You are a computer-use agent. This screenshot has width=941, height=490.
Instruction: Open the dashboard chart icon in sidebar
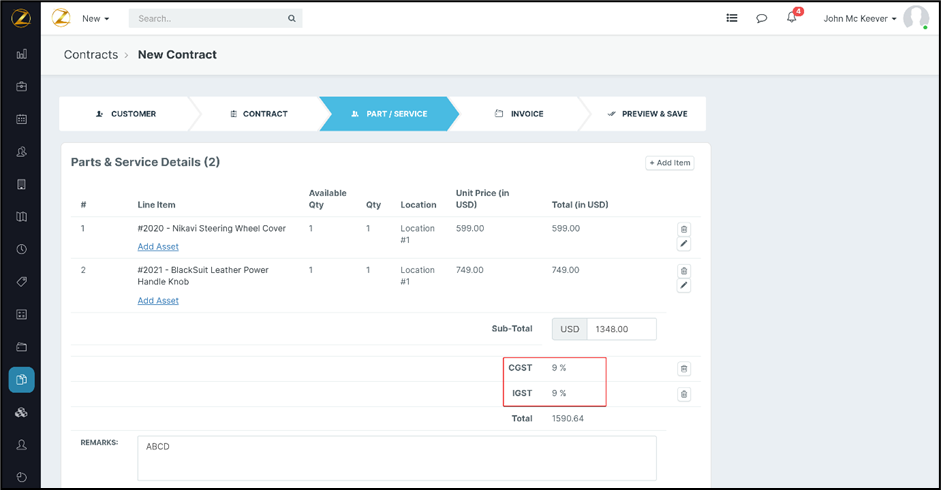[x=22, y=54]
